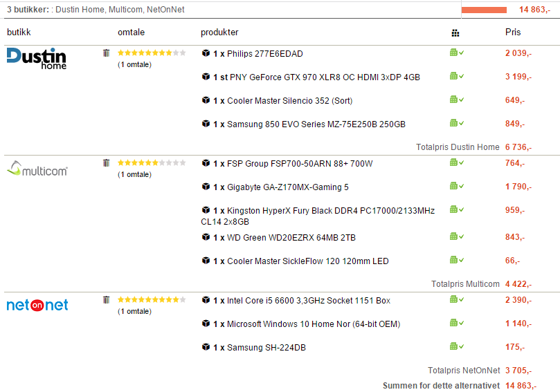Click box icon beside Gigabyte GA-Z170MX-Gaming 5

(x=206, y=187)
